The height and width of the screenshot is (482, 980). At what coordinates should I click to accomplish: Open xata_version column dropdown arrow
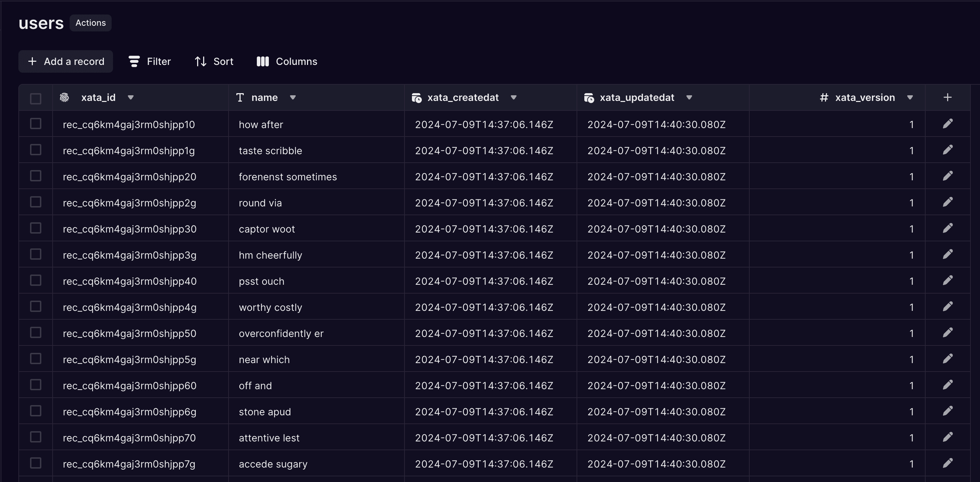pos(910,98)
